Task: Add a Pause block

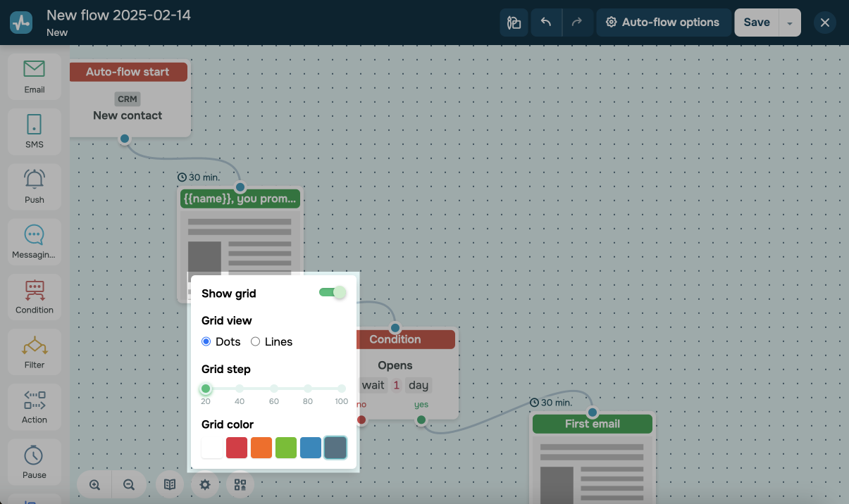Action: pyautogui.click(x=34, y=460)
